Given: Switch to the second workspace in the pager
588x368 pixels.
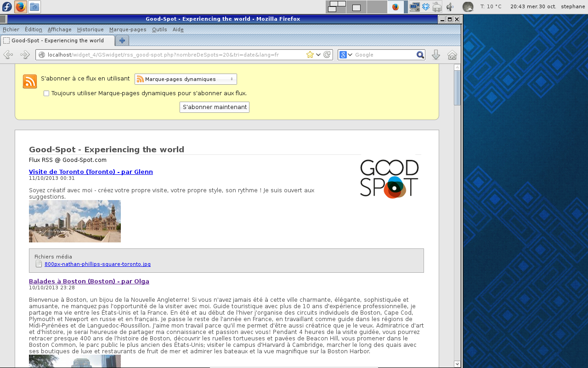Looking at the screenshot, I should (356, 7).
